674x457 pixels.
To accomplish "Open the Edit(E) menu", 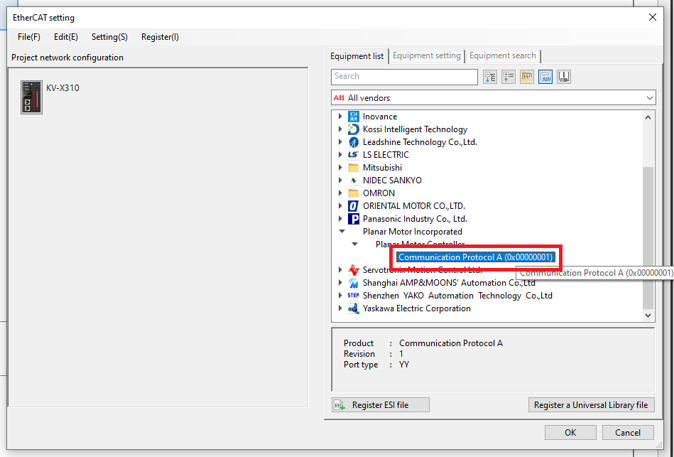I will point(66,37).
